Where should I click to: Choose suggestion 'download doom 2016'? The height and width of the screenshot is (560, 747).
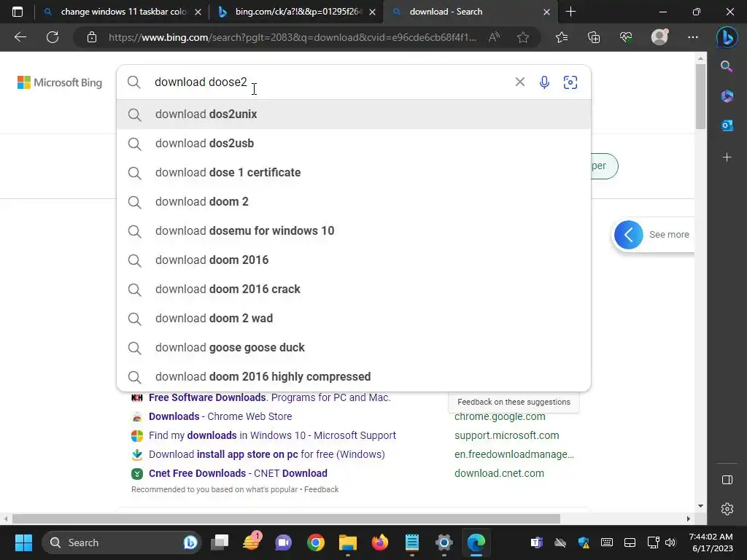pyautogui.click(x=354, y=260)
